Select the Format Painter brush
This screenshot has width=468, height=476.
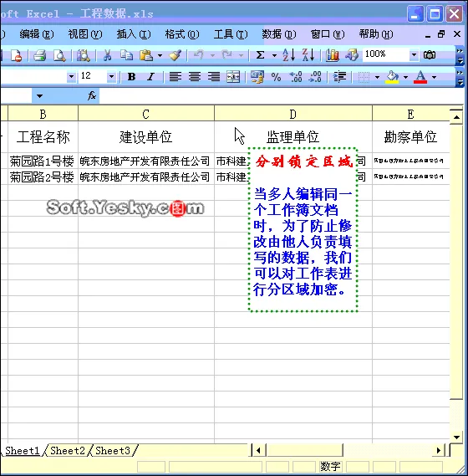(175, 55)
